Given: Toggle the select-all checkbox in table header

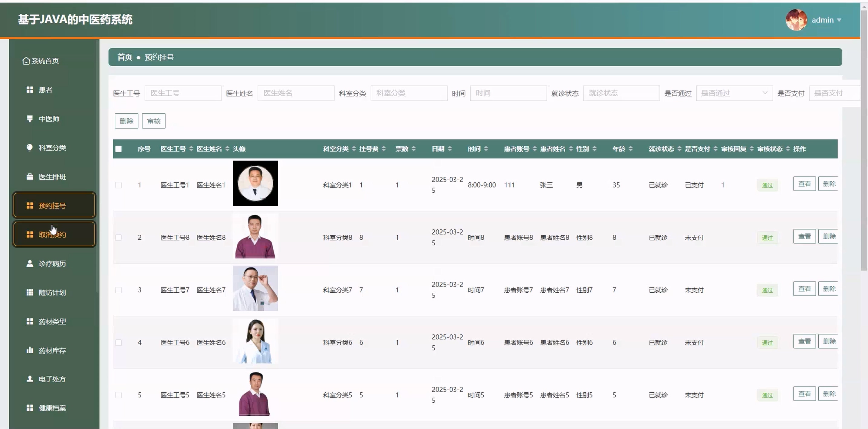Looking at the screenshot, I should click(x=118, y=149).
